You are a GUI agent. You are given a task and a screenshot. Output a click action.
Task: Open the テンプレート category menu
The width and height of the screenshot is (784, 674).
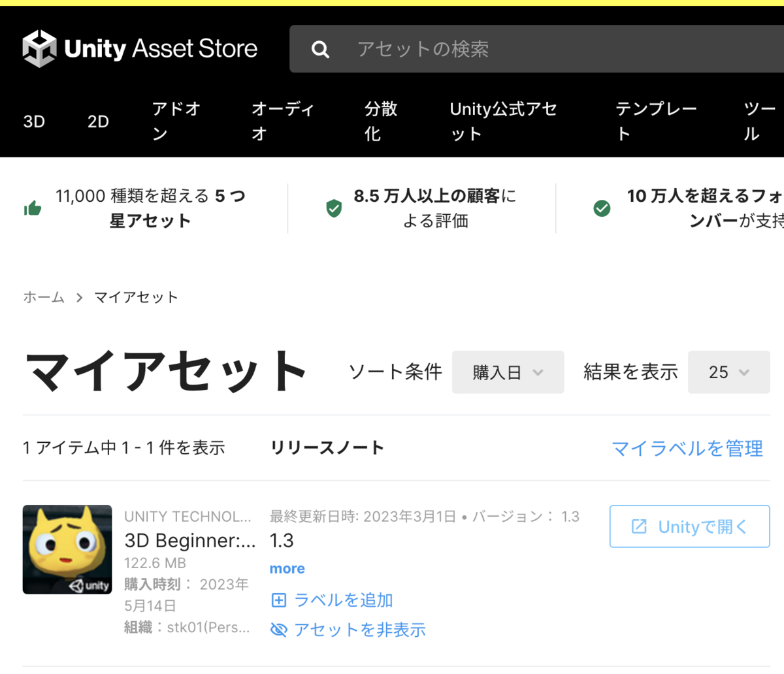point(656,121)
